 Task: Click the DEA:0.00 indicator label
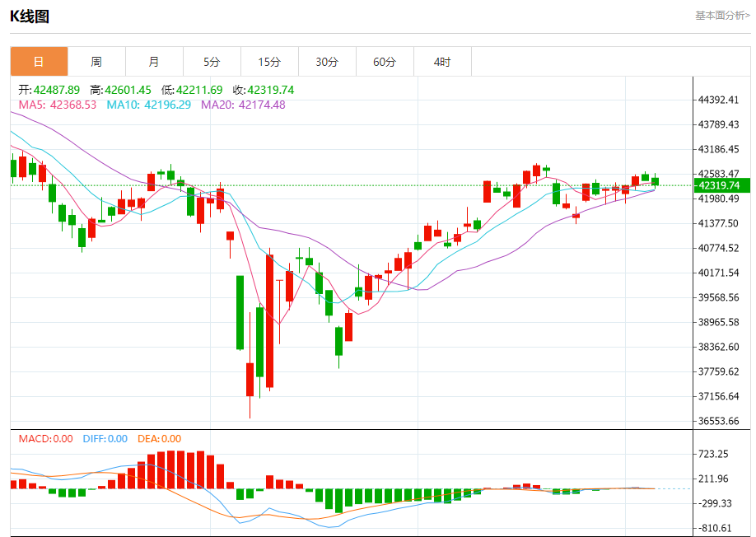tap(159, 439)
